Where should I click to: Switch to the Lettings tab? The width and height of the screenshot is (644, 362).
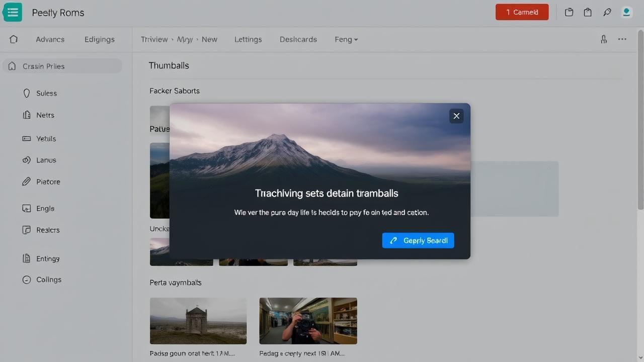(248, 39)
